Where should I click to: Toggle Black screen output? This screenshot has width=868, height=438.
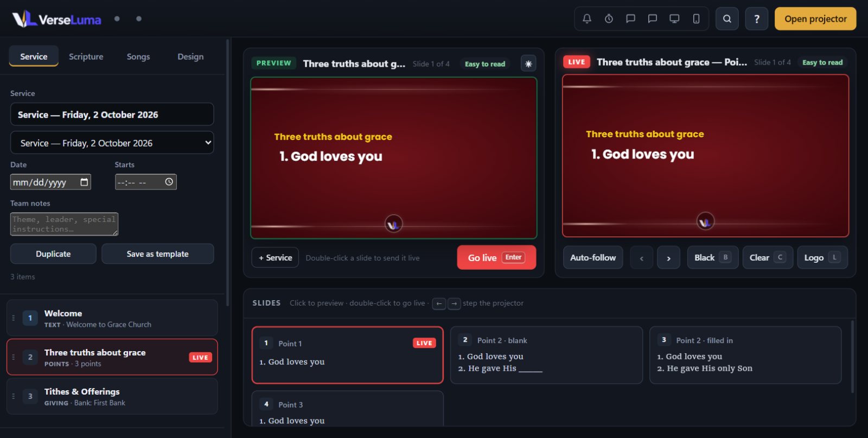pos(713,258)
